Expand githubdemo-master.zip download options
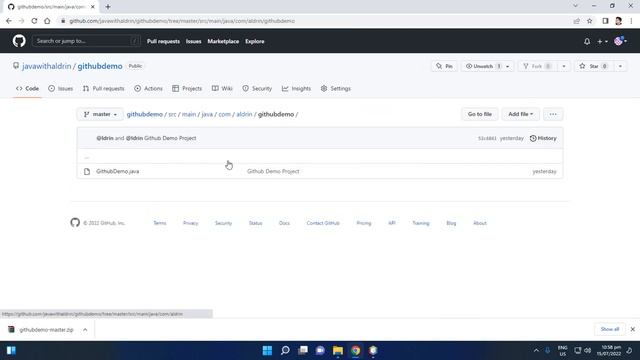The width and height of the screenshot is (640, 360). click(85, 330)
